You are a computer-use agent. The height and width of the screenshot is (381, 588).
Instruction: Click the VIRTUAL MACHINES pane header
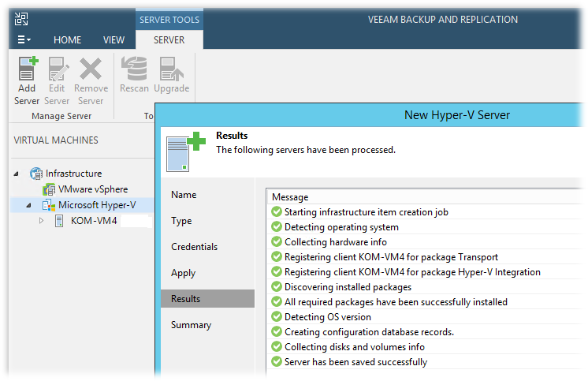(x=56, y=140)
